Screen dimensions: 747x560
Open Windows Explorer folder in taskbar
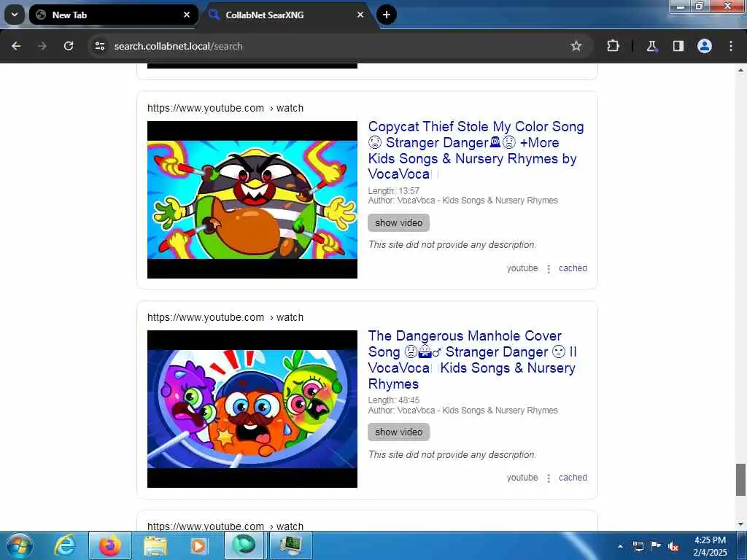155,545
